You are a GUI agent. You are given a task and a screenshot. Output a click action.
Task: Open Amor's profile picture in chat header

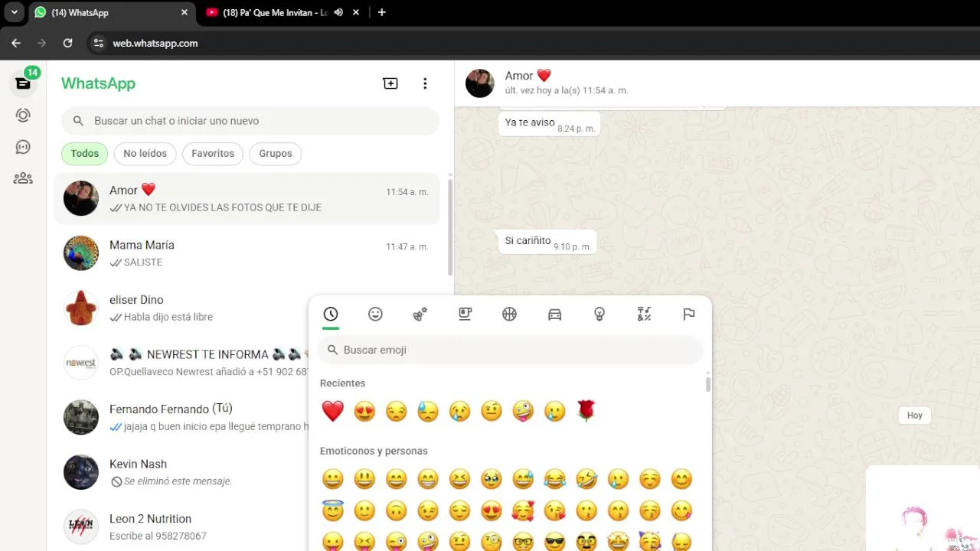tap(480, 83)
